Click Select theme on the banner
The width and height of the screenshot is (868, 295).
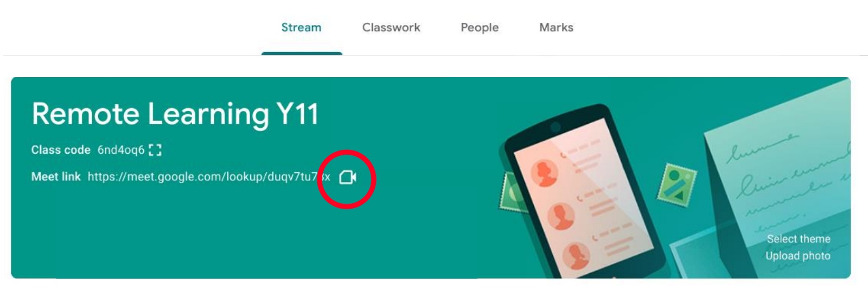click(799, 238)
